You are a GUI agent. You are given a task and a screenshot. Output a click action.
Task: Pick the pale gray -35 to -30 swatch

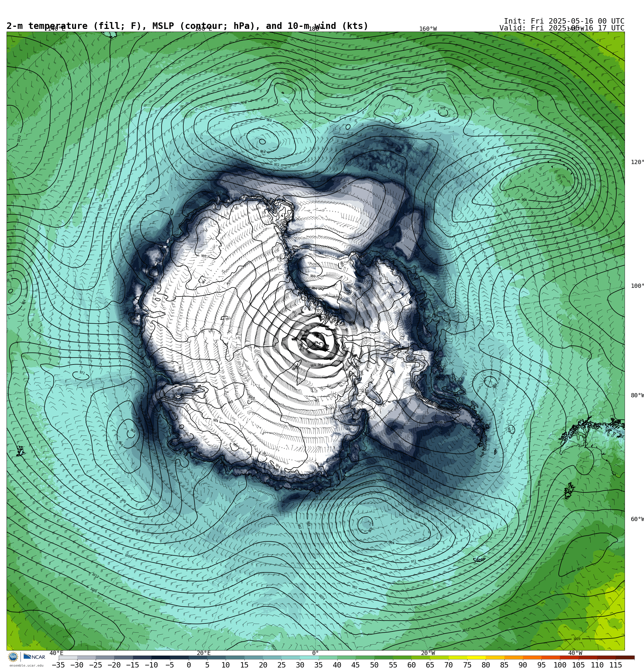click(68, 657)
